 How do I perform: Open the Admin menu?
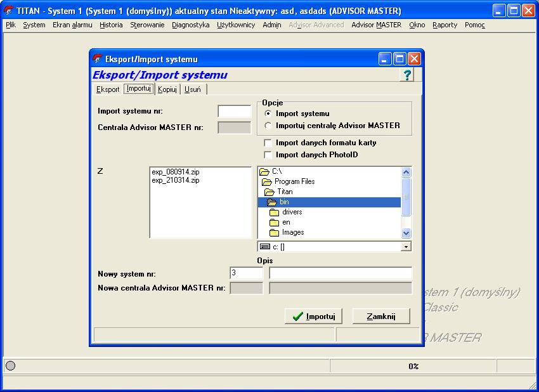[272, 25]
